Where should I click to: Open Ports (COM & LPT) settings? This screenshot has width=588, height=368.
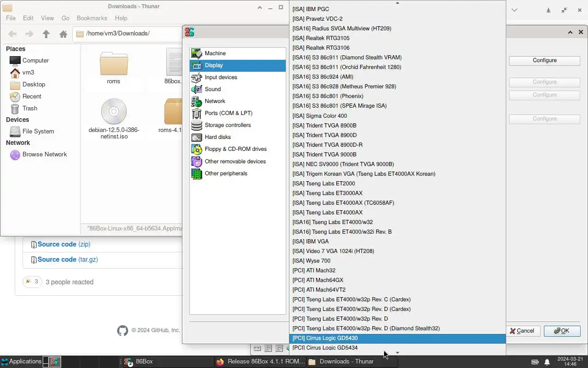pyautogui.click(x=237, y=113)
